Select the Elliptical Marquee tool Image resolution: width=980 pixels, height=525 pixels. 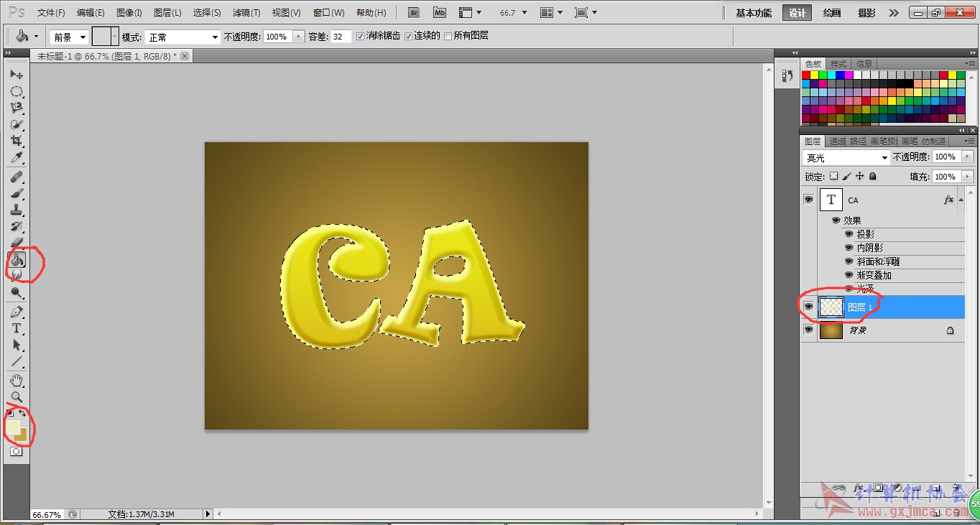coord(17,91)
